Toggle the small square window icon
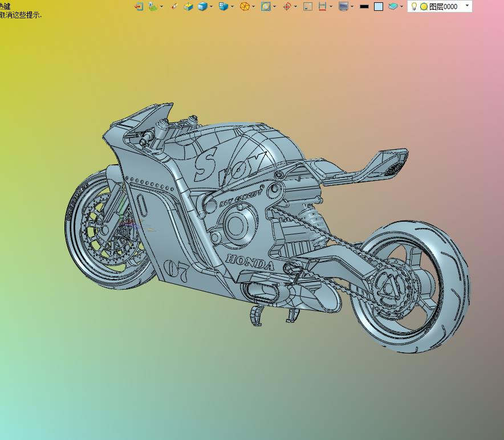504x440 pixels. pos(308,6)
